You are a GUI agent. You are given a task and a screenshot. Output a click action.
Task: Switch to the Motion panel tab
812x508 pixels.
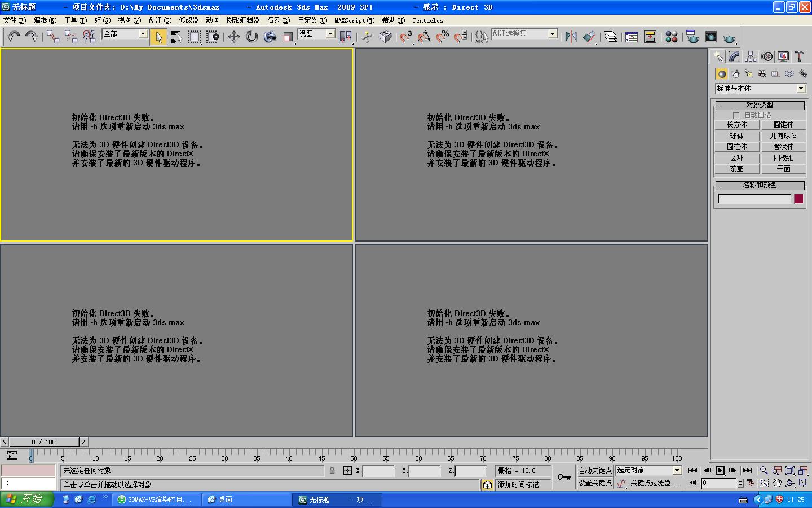(x=767, y=56)
